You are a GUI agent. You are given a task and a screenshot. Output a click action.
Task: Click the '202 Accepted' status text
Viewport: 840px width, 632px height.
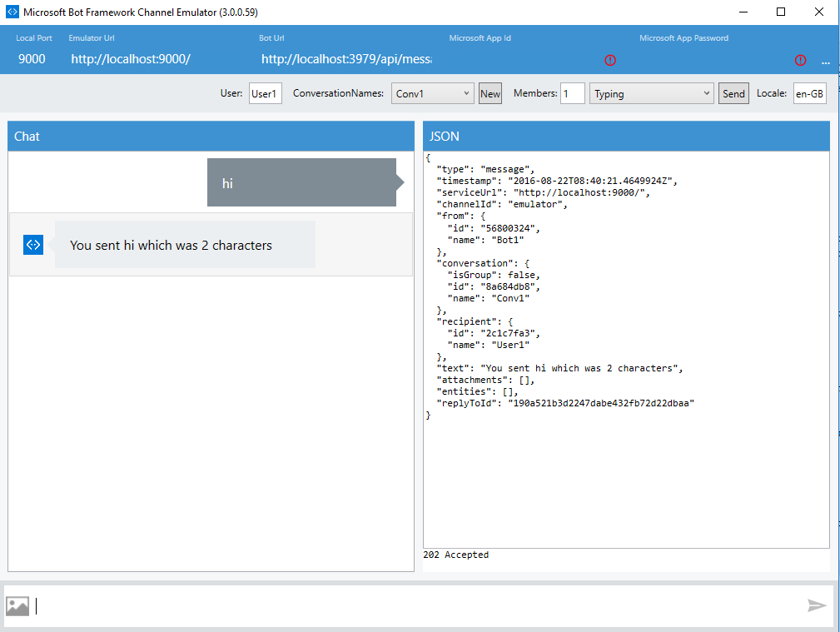[456, 555]
